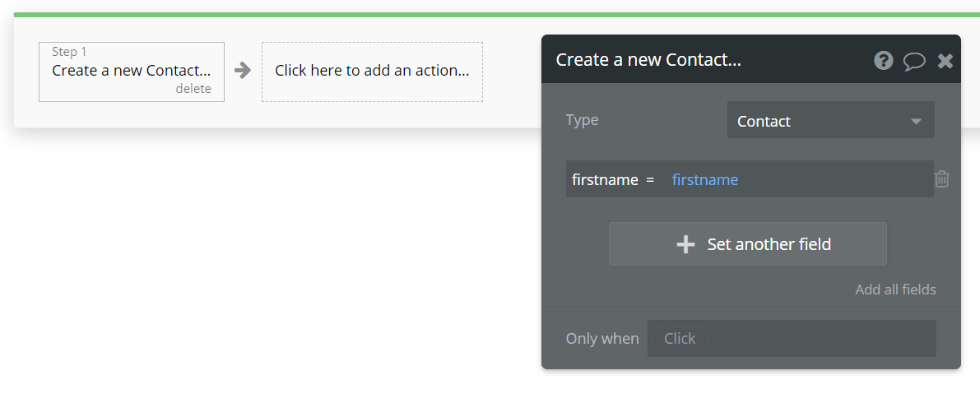Click the comment speech bubble icon

pos(914,61)
